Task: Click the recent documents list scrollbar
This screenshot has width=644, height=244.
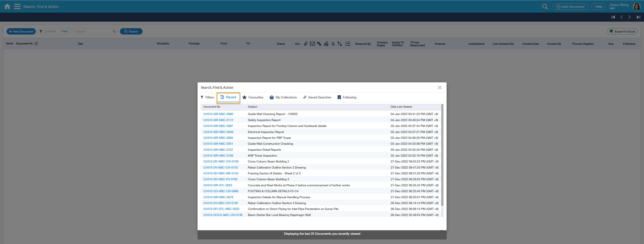Action: [x=442, y=155]
